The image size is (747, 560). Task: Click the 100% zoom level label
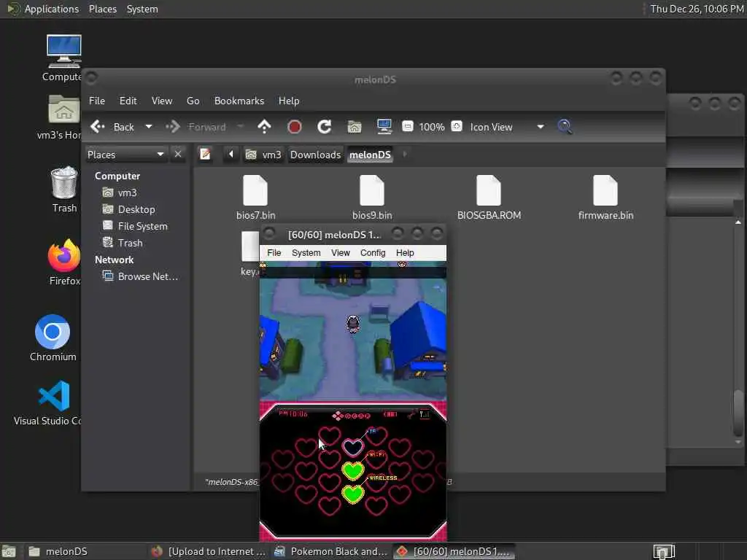click(432, 127)
